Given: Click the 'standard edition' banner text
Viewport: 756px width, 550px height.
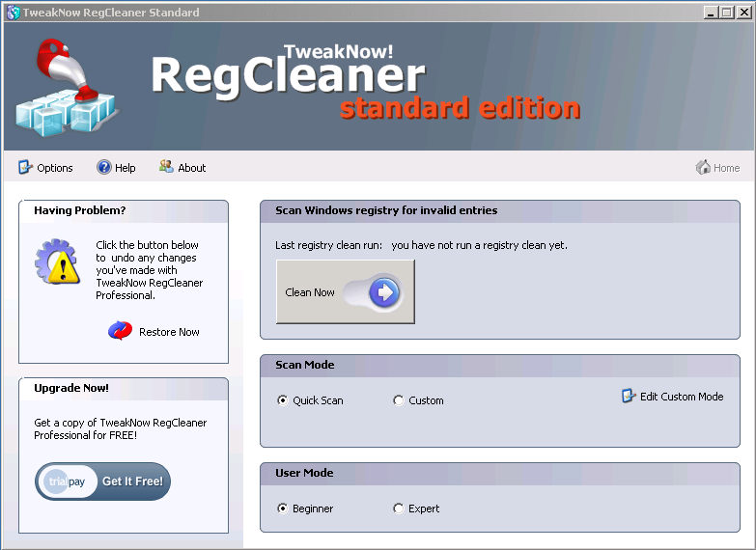Looking at the screenshot, I should pos(460,107).
